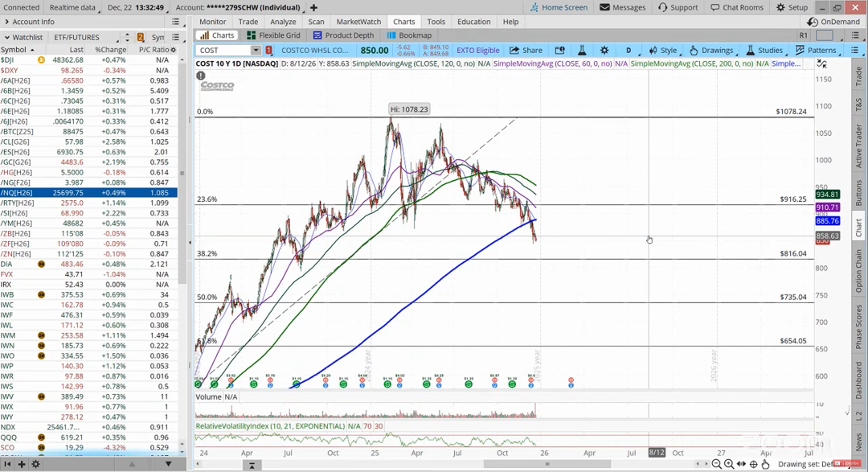Open the ETF/FUTURES watchlist selector
868x472 pixels.
pos(86,37)
